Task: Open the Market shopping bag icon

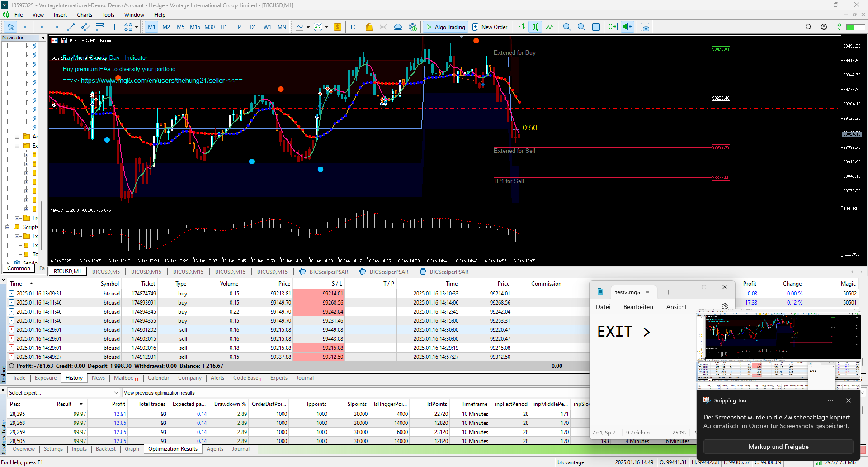Action: click(369, 27)
